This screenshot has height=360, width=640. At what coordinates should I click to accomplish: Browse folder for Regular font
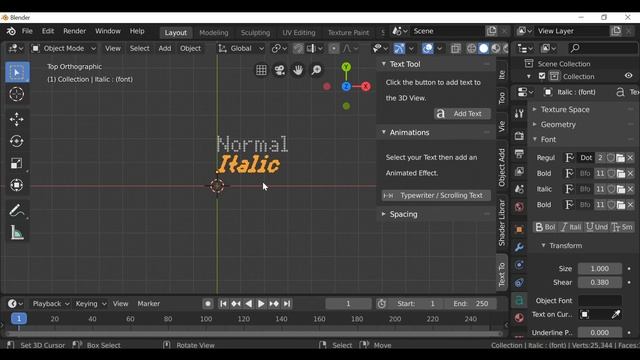point(620,158)
